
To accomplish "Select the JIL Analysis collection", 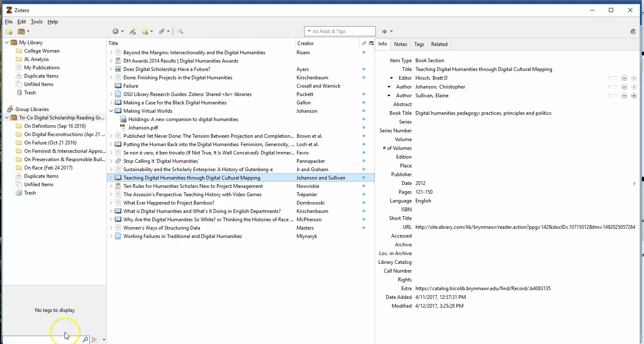I will [x=37, y=59].
